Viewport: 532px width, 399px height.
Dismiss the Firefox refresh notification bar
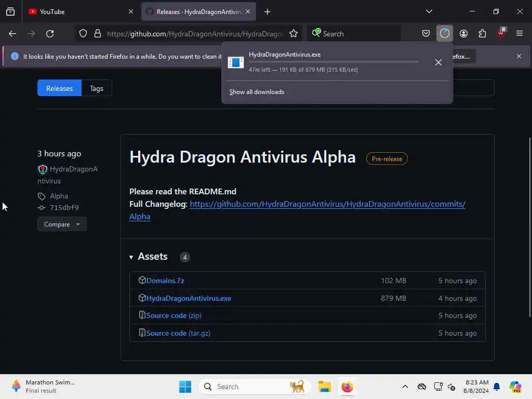pyautogui.click(x=519, y=56)
